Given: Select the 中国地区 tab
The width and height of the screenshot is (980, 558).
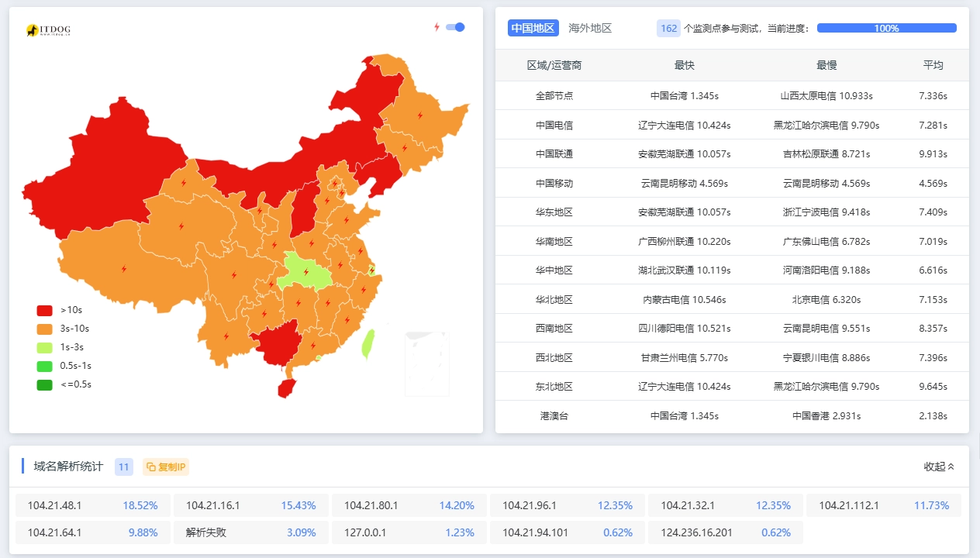Looking at the screenshot, I should (x=533, y=28).
